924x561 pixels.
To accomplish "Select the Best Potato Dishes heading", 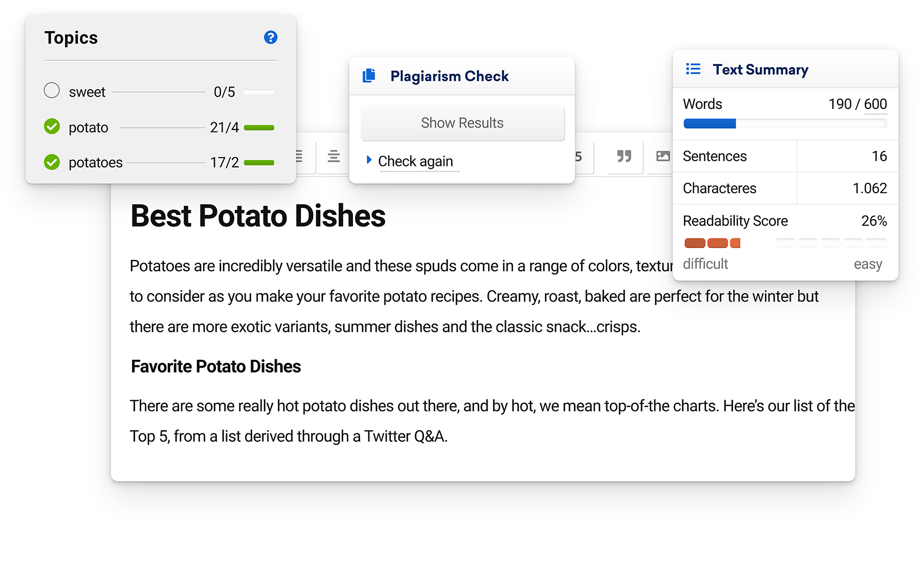I will (x=258, y=215).
